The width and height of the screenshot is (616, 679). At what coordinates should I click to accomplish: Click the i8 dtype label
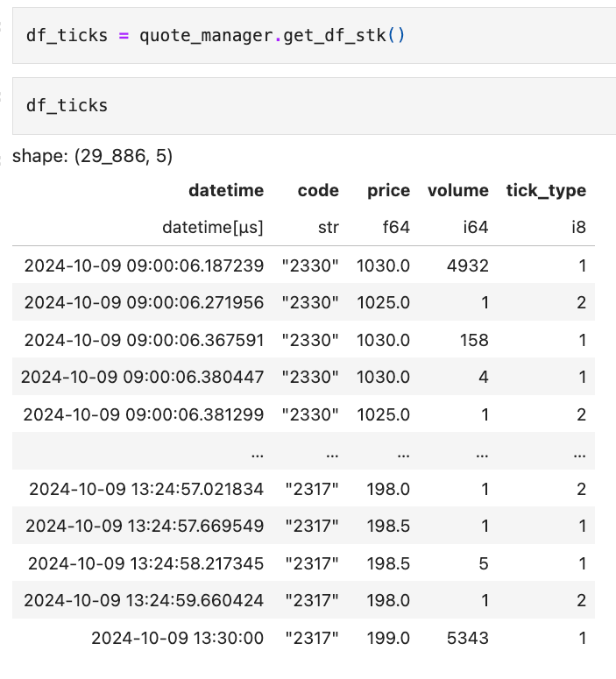pos(578,227)
